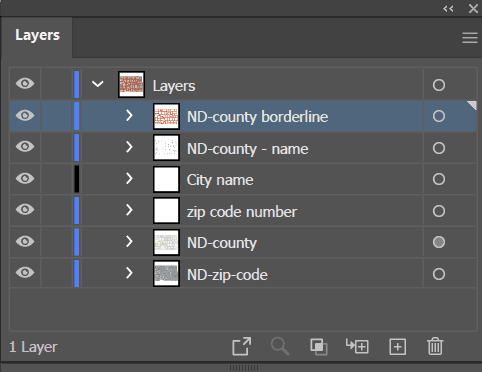Click target circle for ND-county - name

pos(439,148)
